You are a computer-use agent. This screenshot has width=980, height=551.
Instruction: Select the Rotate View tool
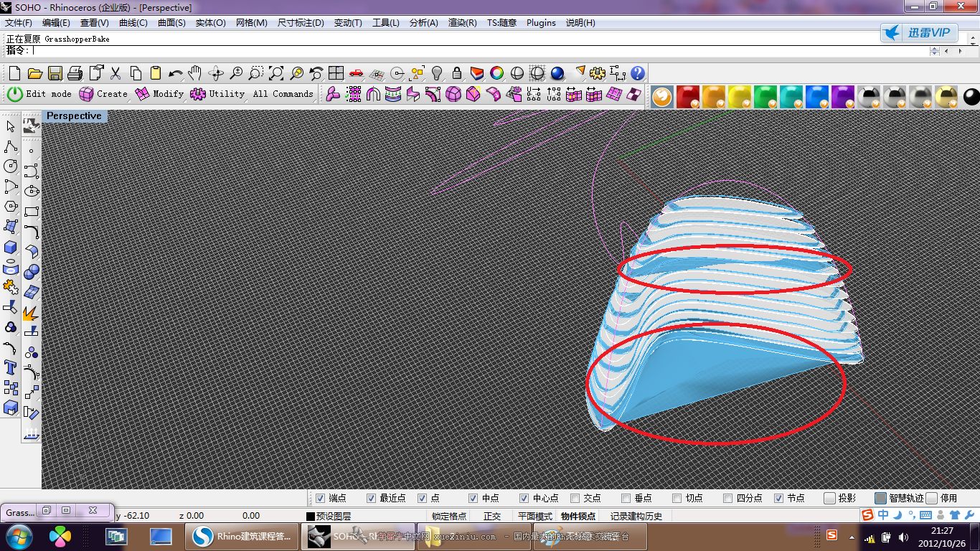pos(215,73)
